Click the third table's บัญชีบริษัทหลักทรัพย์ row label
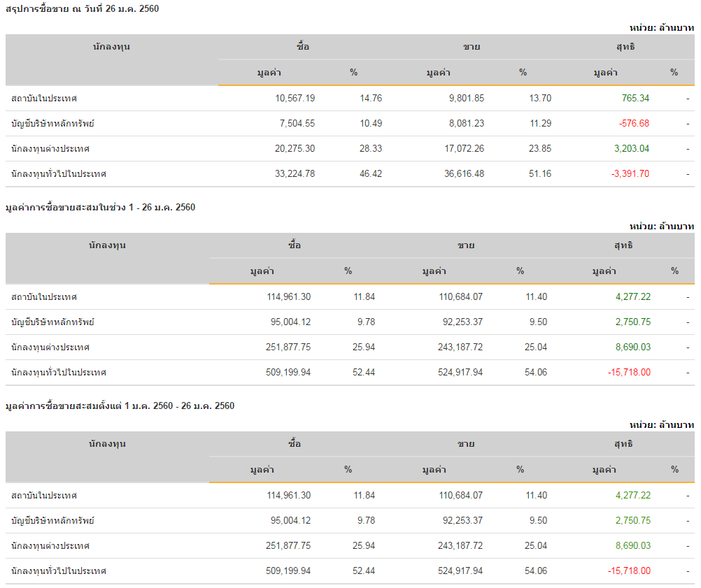This screenshot has height=588, width=701. coord(52,521)
